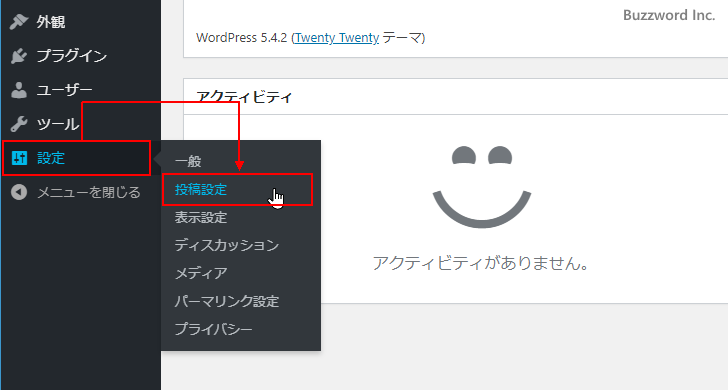Open the プラグイン sidebar menu
The height and width of the screenshot is (390, 728).
(81, 56)
